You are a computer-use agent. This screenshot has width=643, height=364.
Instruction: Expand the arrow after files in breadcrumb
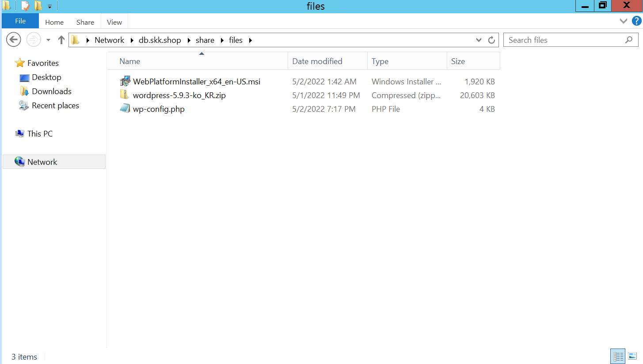251,40
